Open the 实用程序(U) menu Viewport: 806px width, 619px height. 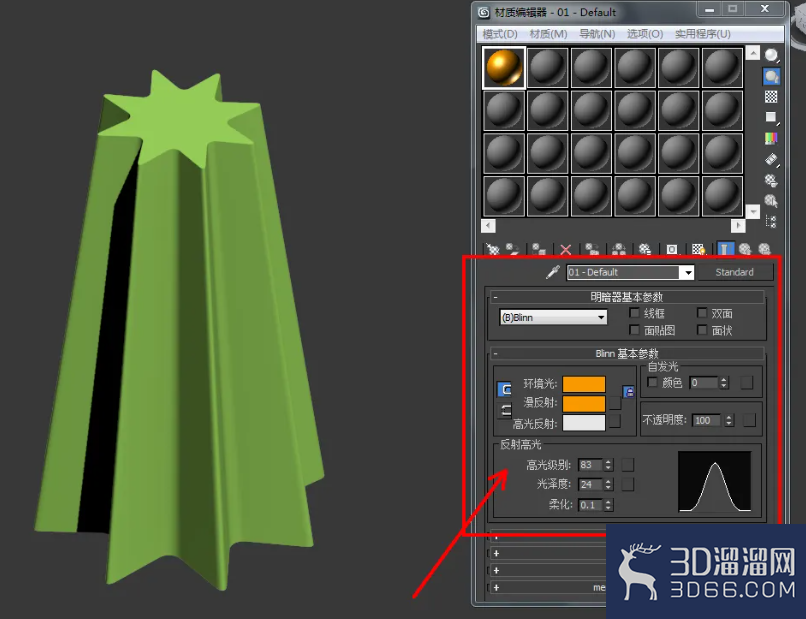tap(702, 34)
